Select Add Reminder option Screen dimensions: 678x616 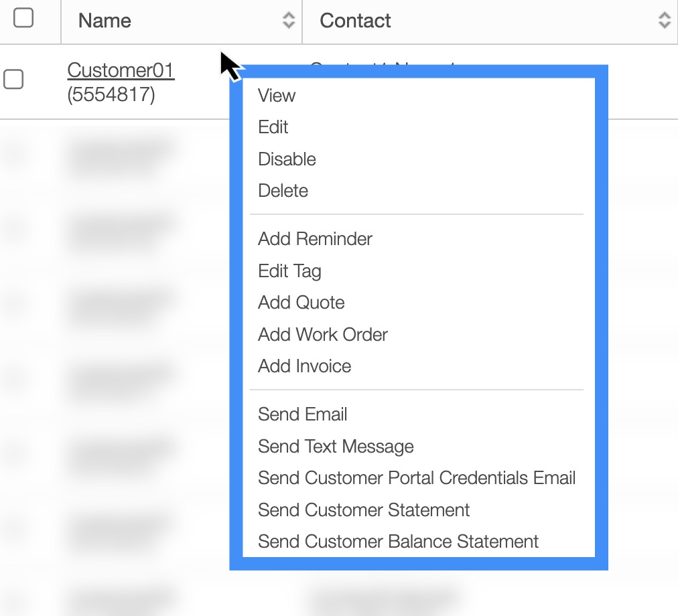click(x=315, y=239)
